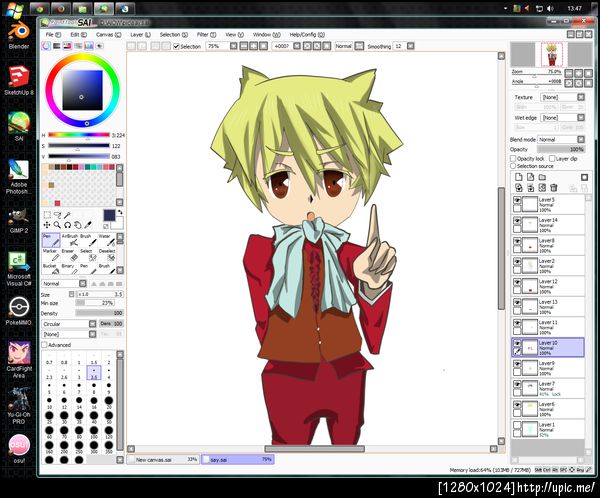Select the Move tool
The width and height of the screenshot is (600, 498).
click(47, 225)
